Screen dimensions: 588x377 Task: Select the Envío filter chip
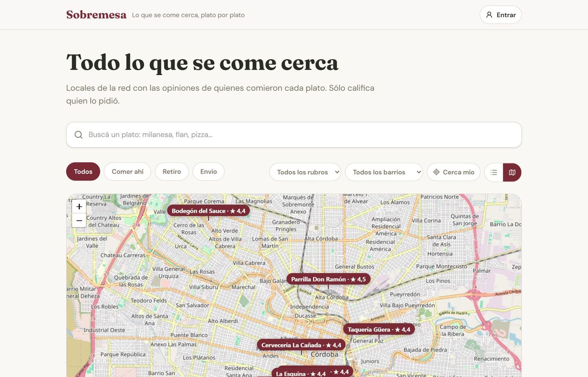[x=209, y=171]
